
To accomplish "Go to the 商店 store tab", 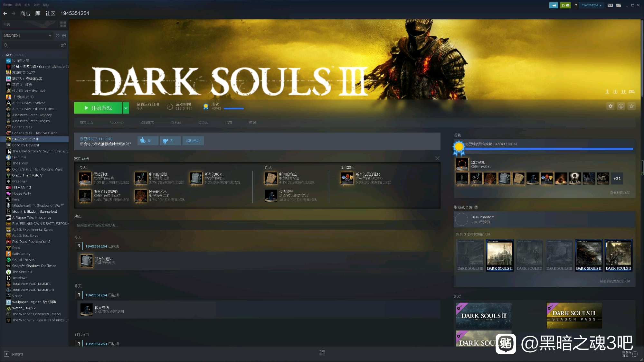I will (25, 14).
